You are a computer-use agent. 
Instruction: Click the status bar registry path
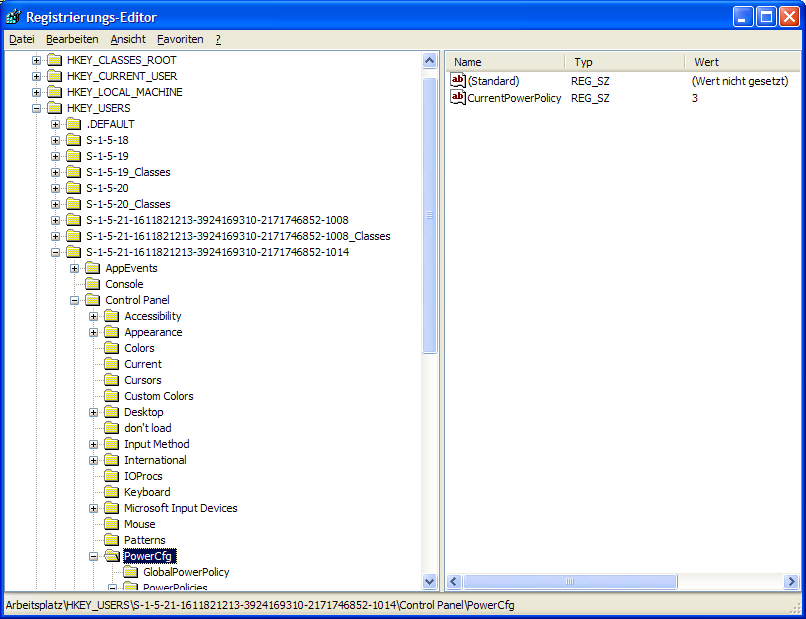[x=260, y=605]
